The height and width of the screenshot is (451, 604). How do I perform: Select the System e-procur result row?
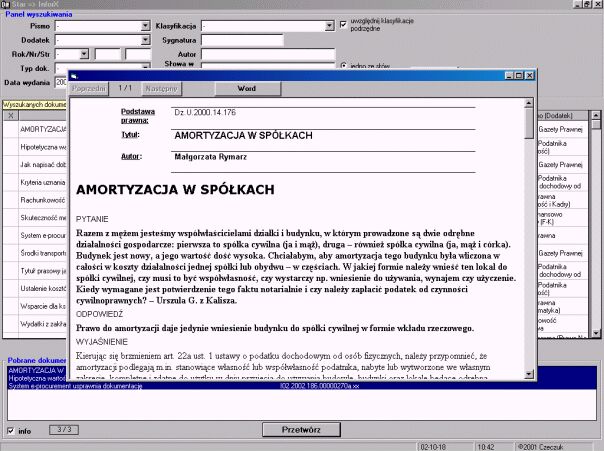[x=35, y=236]
